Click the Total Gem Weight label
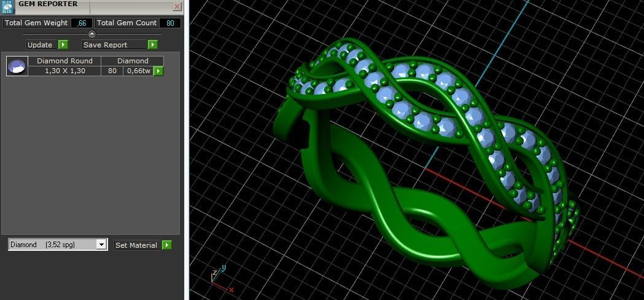Viewport: 644px width, 300px height. tap(36, 23)
